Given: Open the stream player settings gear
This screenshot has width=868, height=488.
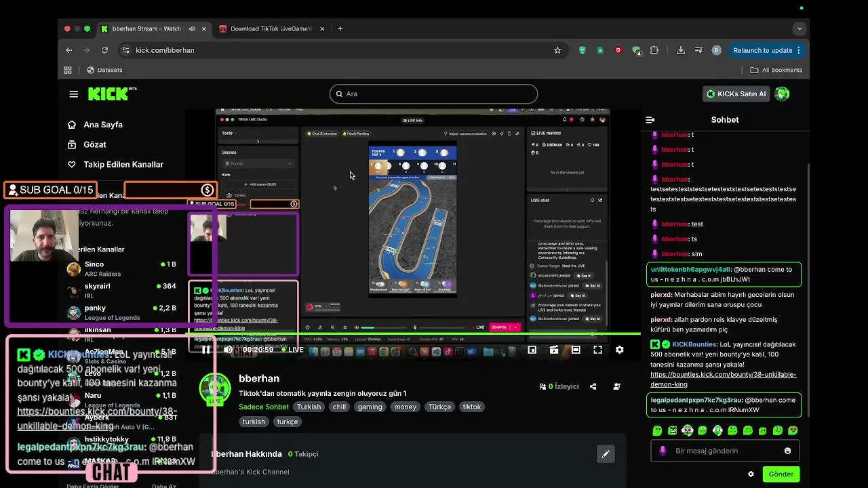Looking at the screenshot, I should (619, 350).
